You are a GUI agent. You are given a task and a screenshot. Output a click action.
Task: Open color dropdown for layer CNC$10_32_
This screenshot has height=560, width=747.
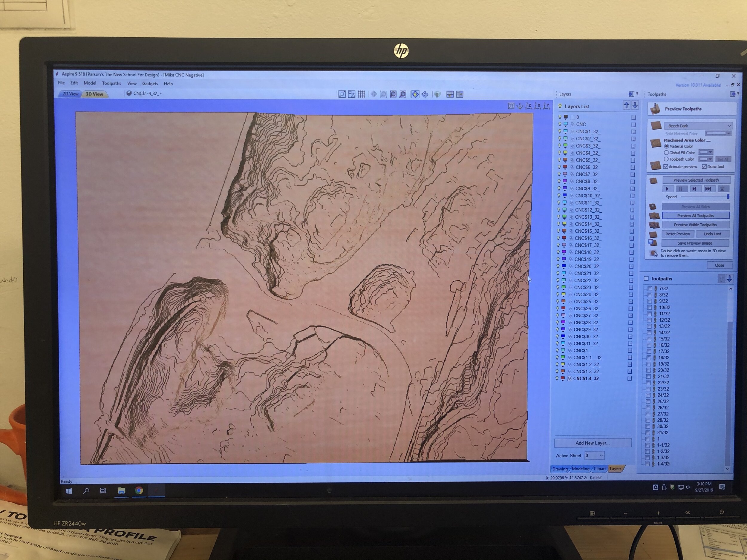564,196
